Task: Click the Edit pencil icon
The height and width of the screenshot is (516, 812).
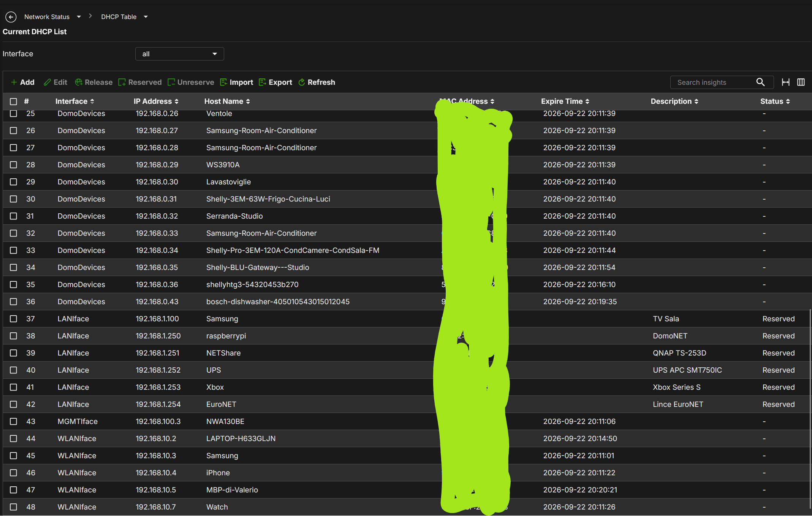Action: 47,82
